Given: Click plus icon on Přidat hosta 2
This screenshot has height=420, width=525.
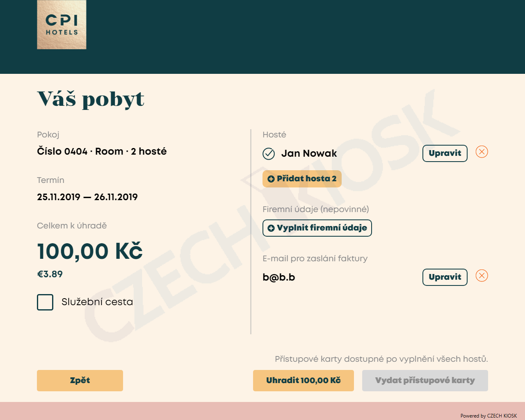Looking at the screenshot, I should (271, 179).
